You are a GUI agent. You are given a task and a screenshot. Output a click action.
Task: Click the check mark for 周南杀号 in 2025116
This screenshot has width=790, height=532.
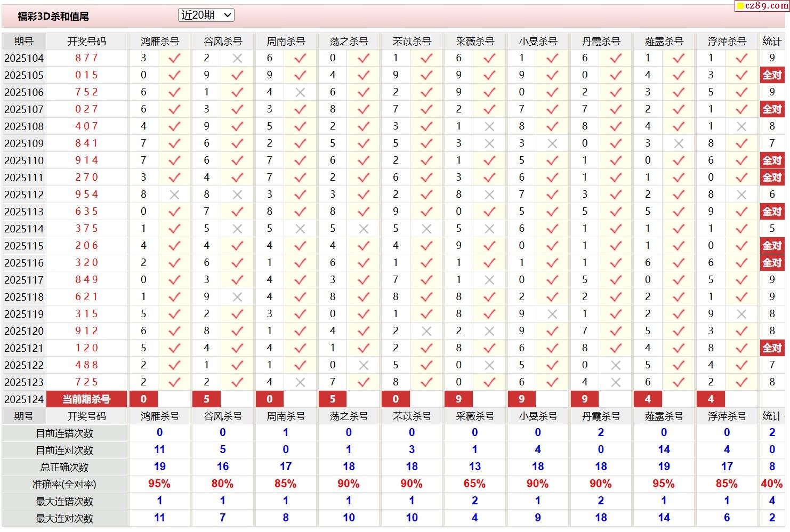(x=300, y=263)
